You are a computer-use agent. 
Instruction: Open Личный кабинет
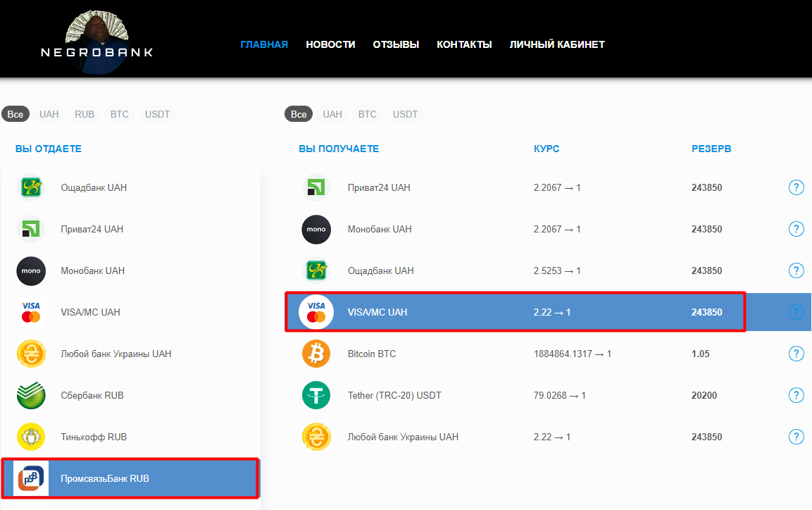[557, 44]
